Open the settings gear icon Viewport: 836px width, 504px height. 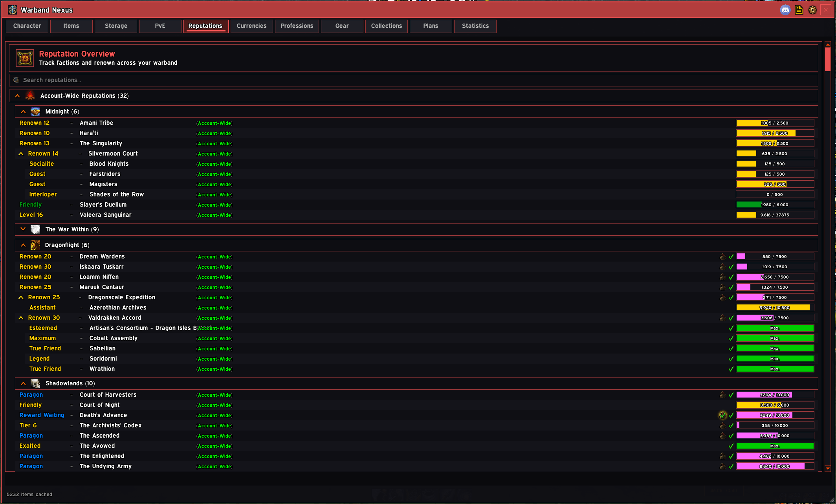[x=812, y=10]
